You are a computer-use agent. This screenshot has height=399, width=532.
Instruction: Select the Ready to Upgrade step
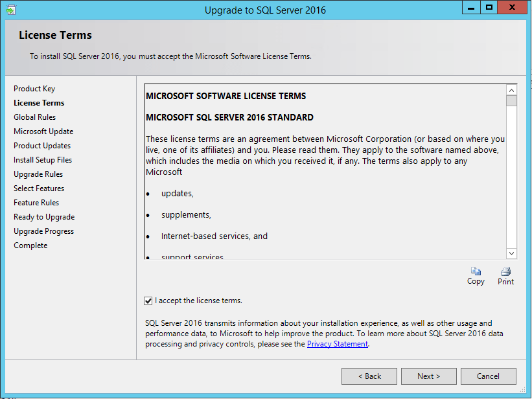(44, 217)
